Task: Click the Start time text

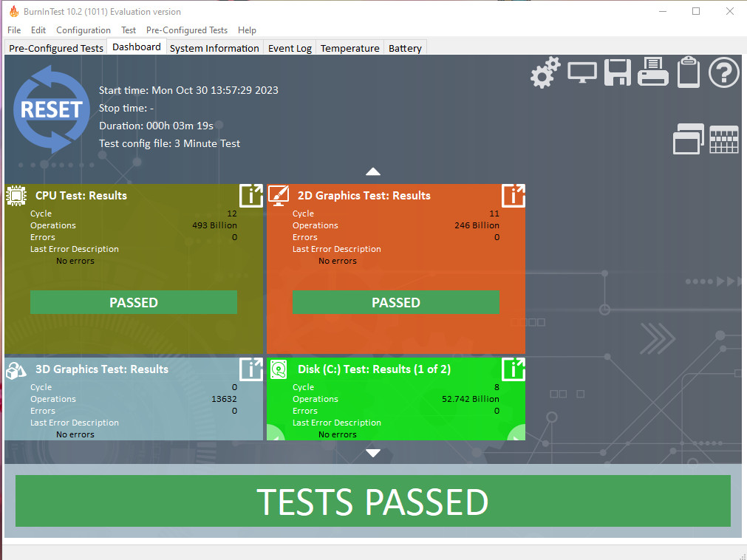Action: pos(188,90)
